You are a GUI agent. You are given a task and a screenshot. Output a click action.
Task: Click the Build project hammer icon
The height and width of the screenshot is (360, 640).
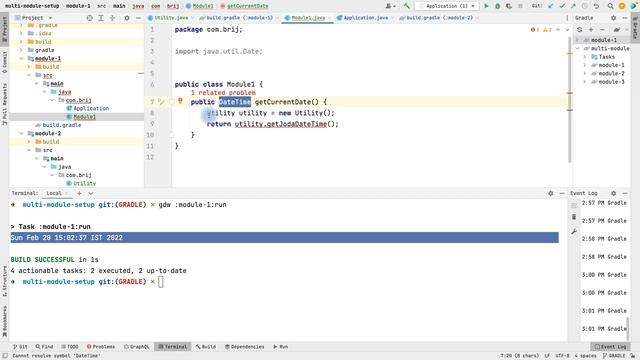[x=407, y=6]
